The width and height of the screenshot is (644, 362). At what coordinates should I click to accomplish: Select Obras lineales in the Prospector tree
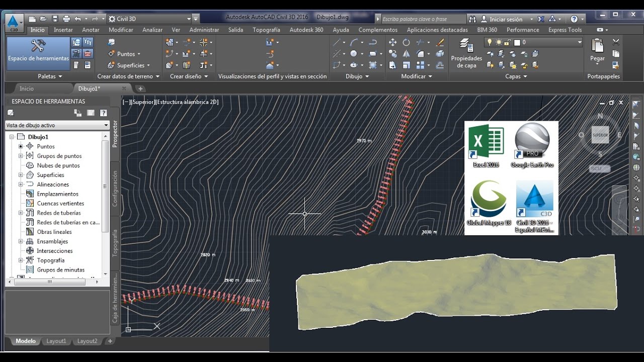54,232
